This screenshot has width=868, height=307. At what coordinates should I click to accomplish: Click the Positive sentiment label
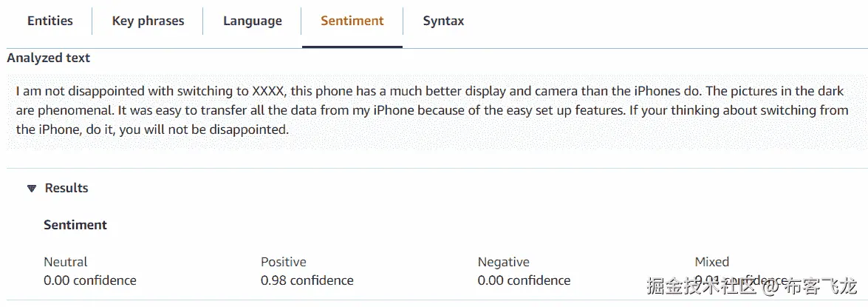point(284,262)
